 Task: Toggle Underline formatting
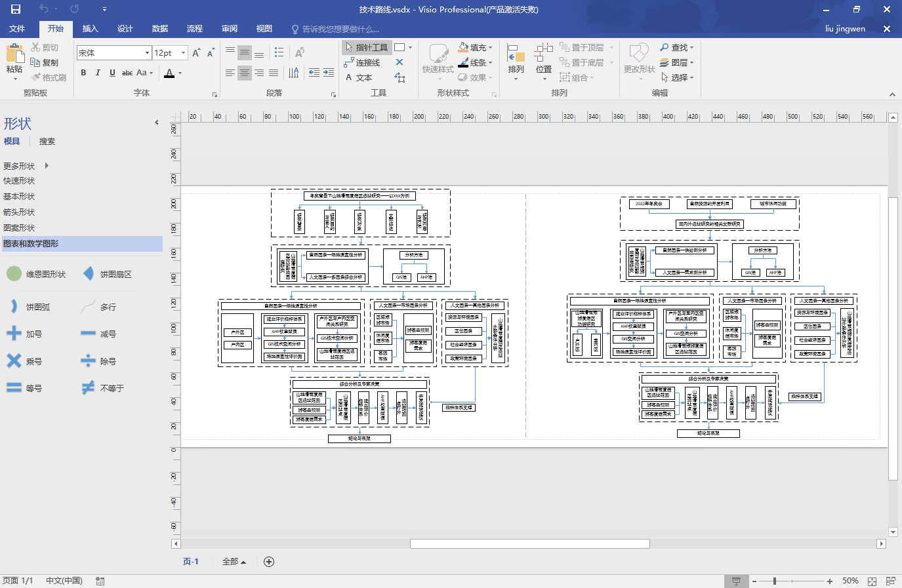[112, 73]
